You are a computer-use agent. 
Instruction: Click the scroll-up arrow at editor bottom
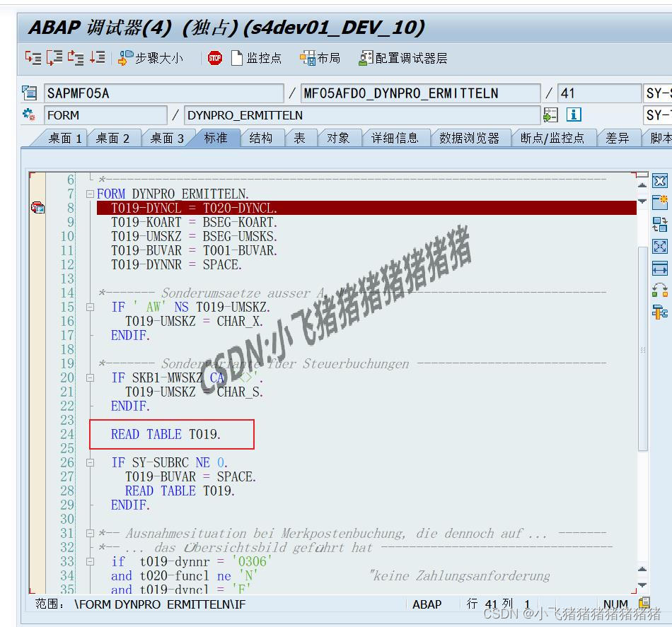pyautogui.click(x=642, y=569)
